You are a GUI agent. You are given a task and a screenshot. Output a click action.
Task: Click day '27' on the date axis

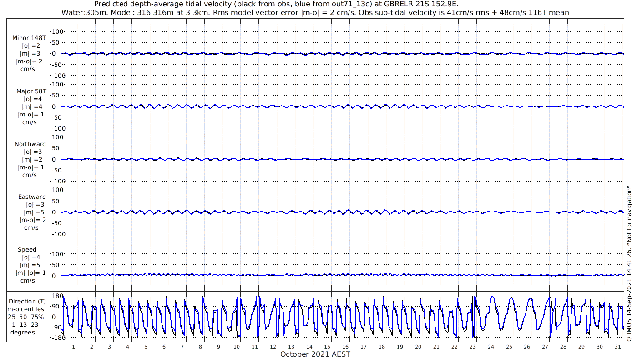[x=545, y=347]
